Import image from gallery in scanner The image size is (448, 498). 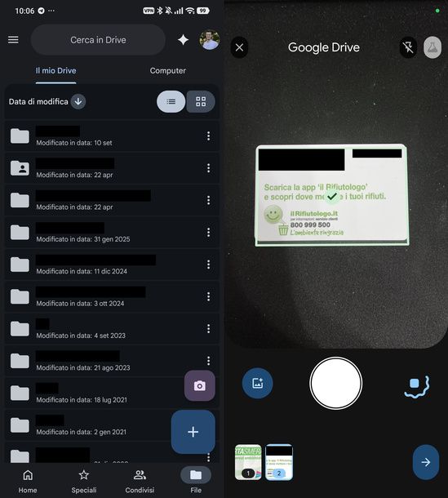[258, 383]
